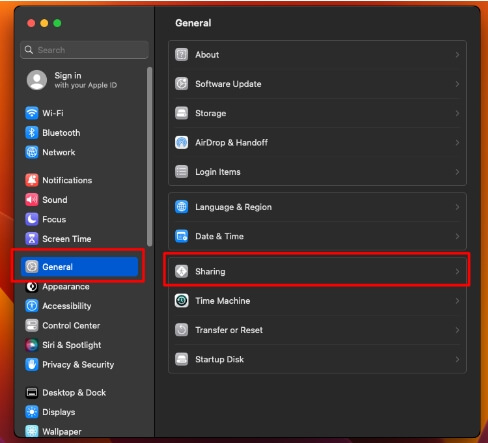488x443 pixels.
Task: Click the Desktop & Dock icon
Action: 32,392
